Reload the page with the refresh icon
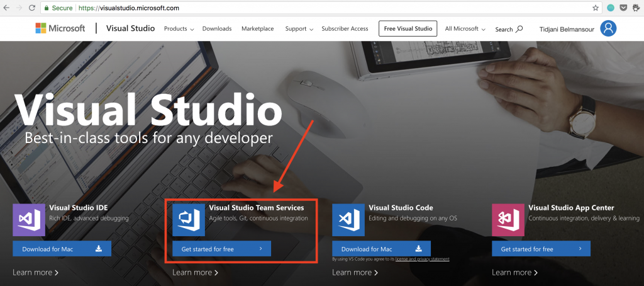Image resolution: width=644 pixels, height=286 pixels. [32, 8]
